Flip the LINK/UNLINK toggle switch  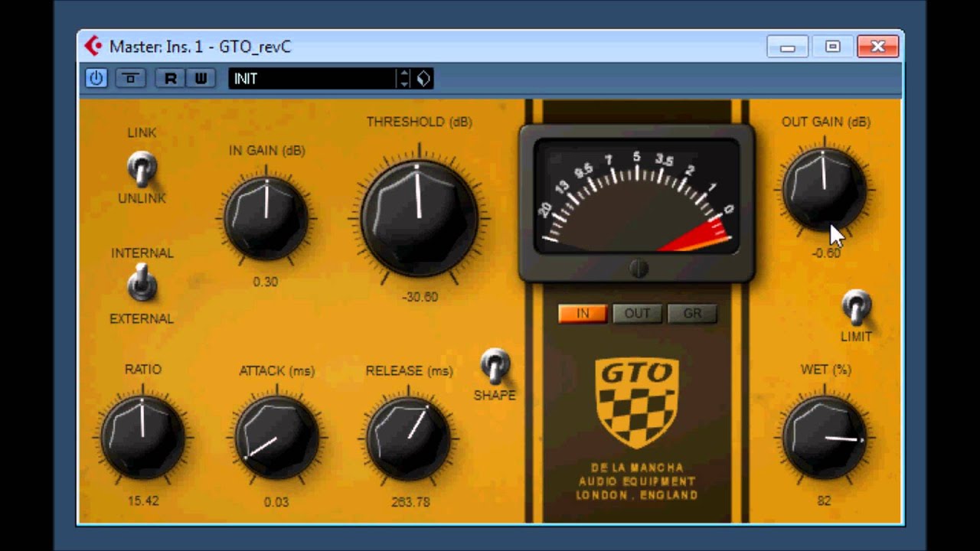pyautogui.click(x=141, y=168)
